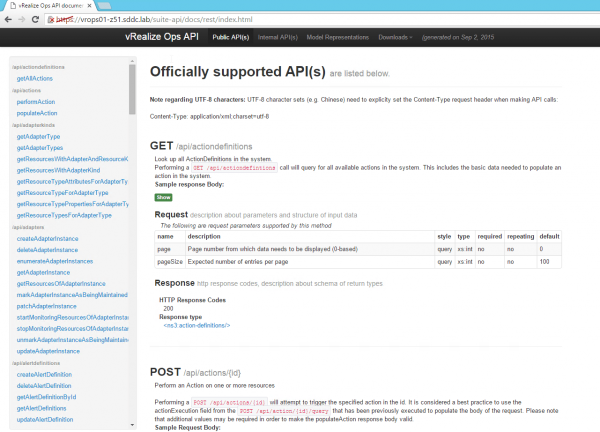Expand the Downloads dropdown menu
This screenshot has height=432, width=600.
(x=395, y=37)
